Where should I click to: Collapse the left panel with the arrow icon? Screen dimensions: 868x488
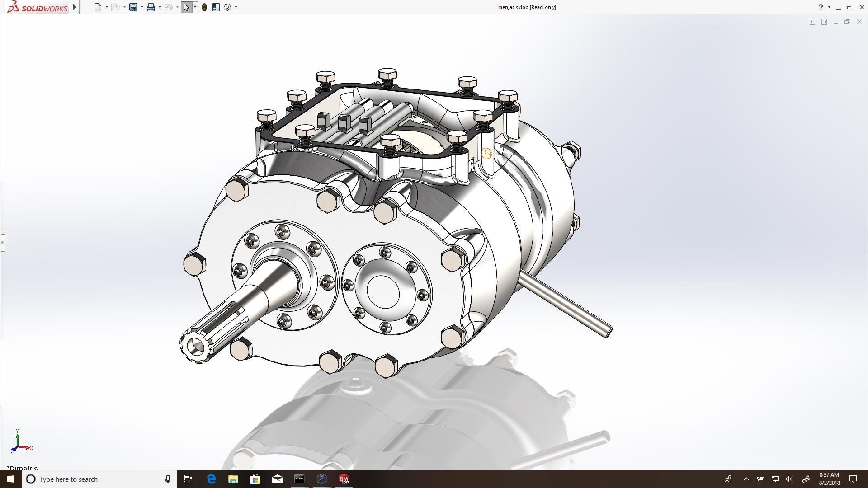point(812,22)
